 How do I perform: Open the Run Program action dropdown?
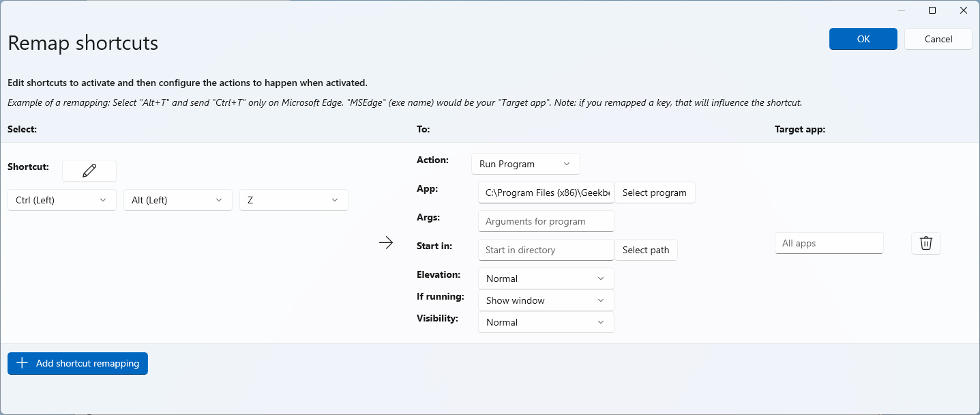(x=525, y=164)
